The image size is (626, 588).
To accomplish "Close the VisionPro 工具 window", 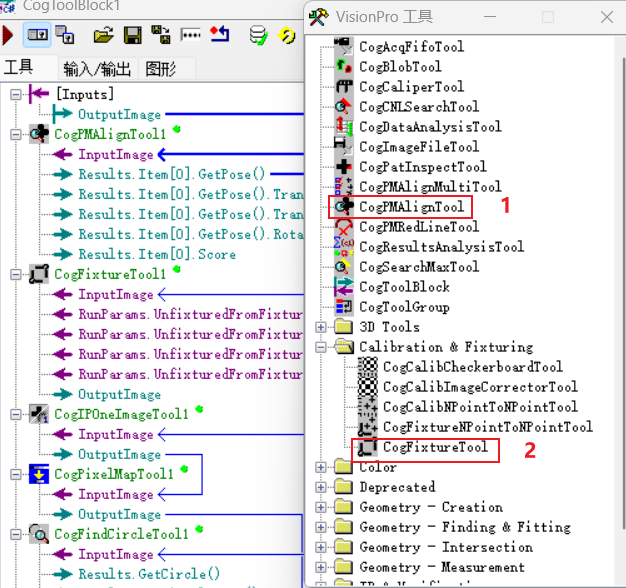I will coord(607,17).
